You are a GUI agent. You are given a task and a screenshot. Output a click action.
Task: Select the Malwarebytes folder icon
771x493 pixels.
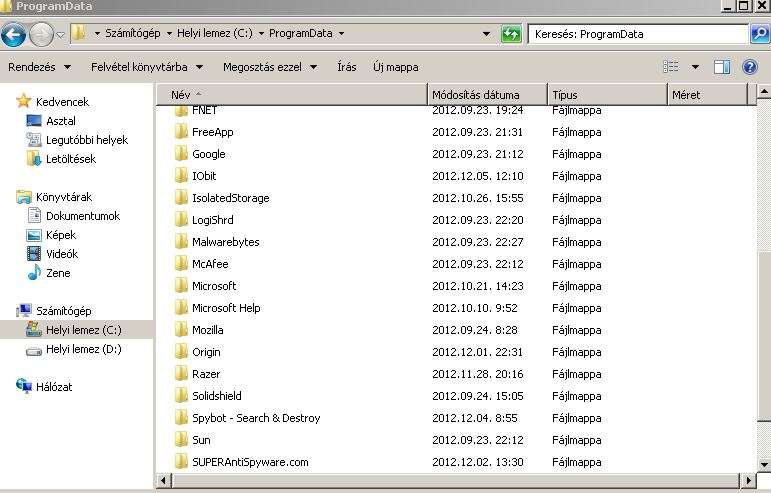pos(181,242)
